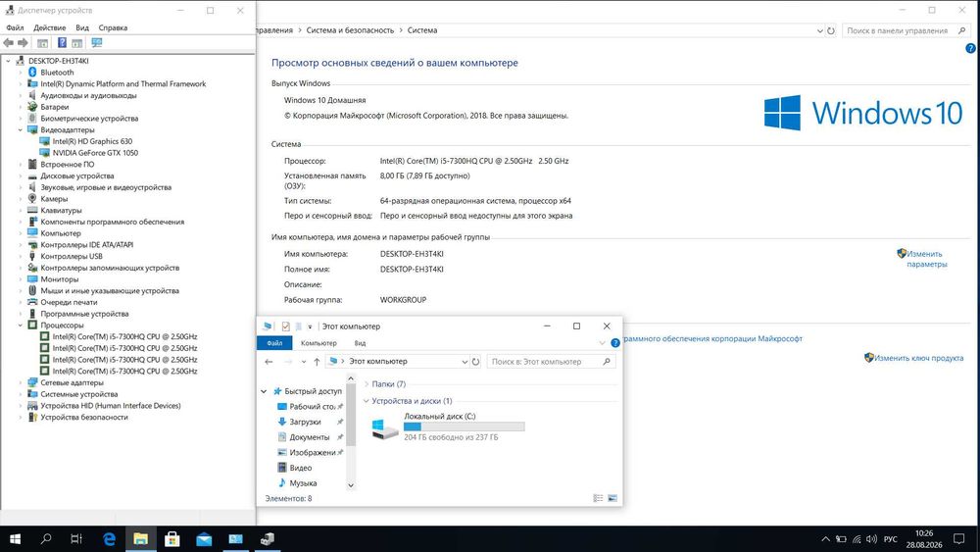Viewport: 980px width, 552px height.
Task: Open the Task View button on the taskbar
Action: pos(76,539)
